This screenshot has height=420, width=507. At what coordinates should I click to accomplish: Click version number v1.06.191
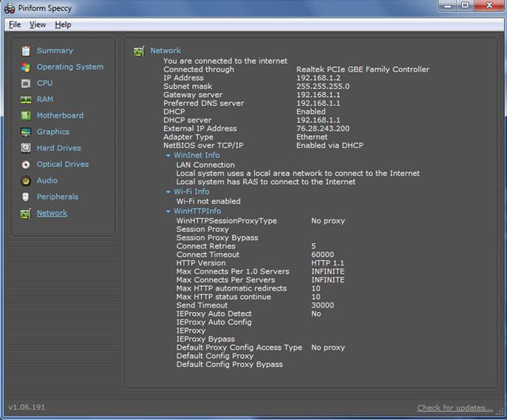[x=27, y=407]
